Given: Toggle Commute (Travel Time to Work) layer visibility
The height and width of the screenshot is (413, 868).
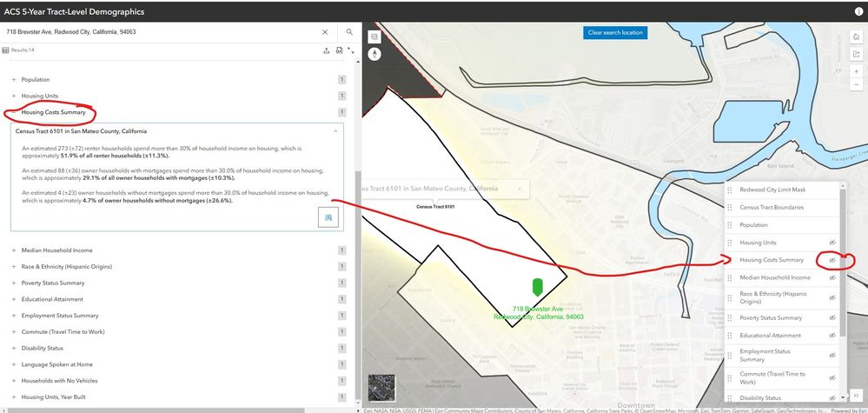Looking at the screenshot, I should [832, 377].
